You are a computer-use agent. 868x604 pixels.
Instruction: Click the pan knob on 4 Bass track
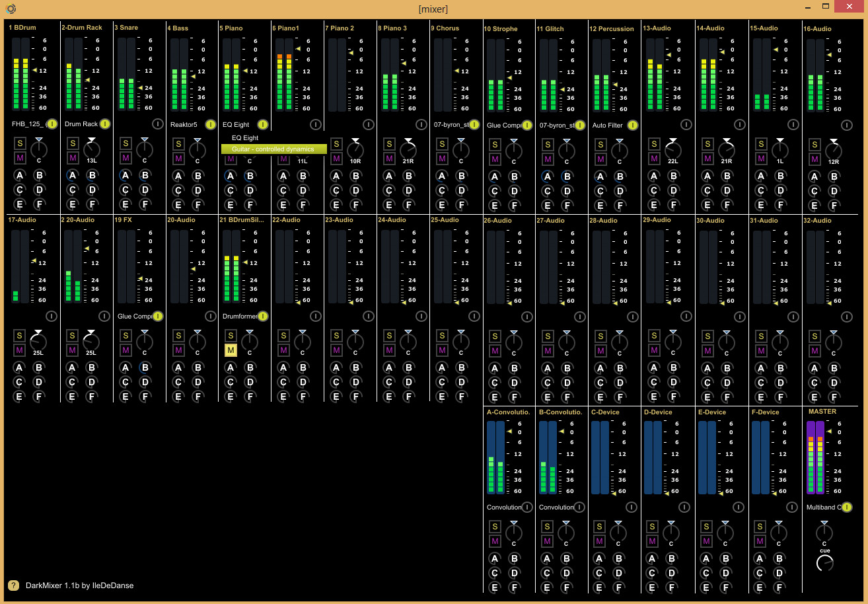(x=197, y=149)
